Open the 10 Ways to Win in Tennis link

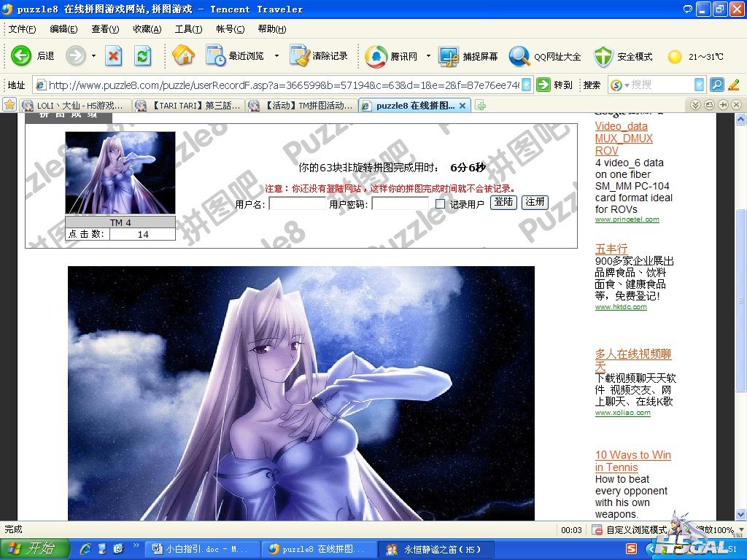[632, 461]
